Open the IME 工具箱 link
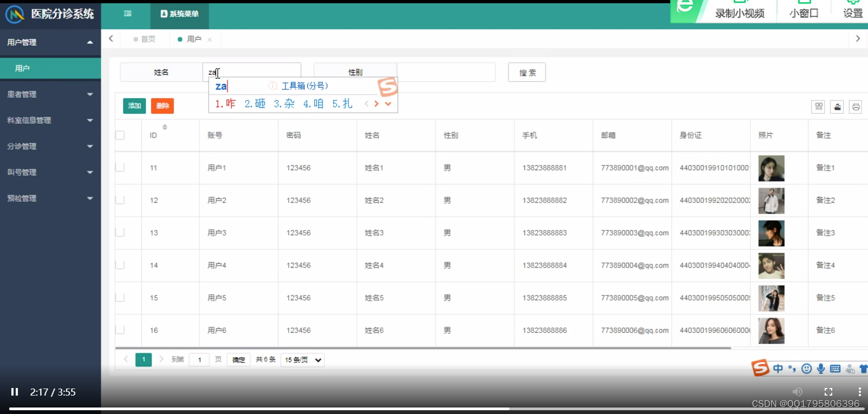 [305, 86]
